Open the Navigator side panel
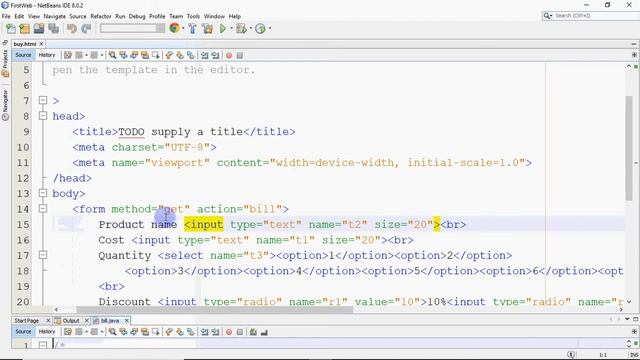This screenshot has height=360, width=640. click(5, 105)
